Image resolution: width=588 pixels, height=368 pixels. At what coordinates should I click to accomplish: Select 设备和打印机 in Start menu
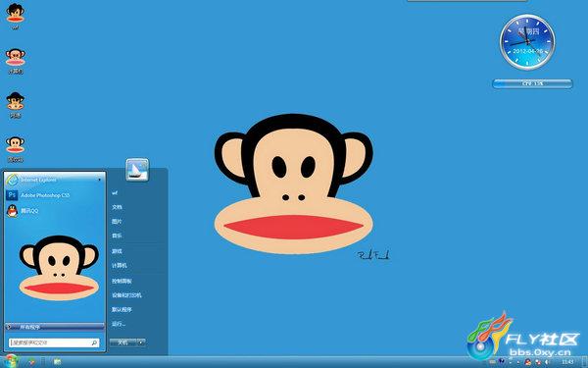point(126,295)
